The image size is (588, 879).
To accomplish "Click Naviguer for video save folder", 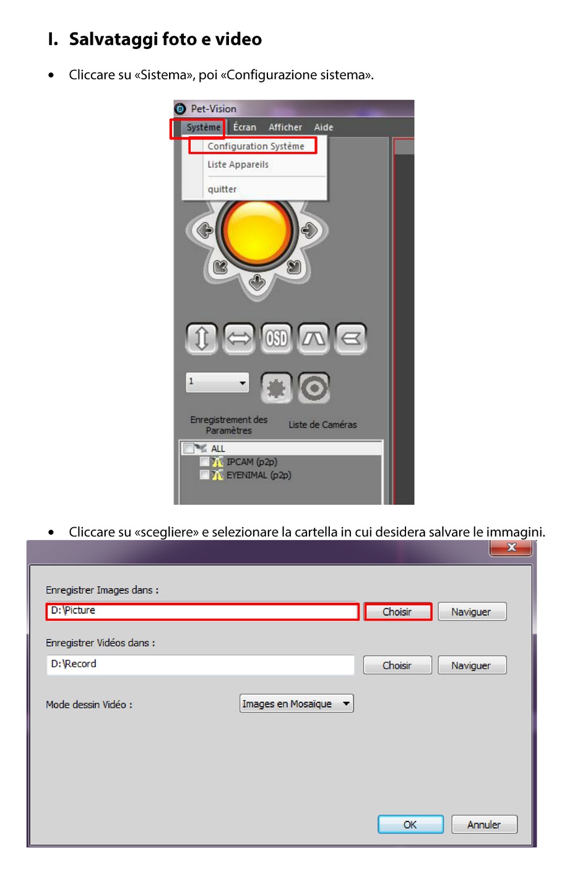I will click(472, 665).
